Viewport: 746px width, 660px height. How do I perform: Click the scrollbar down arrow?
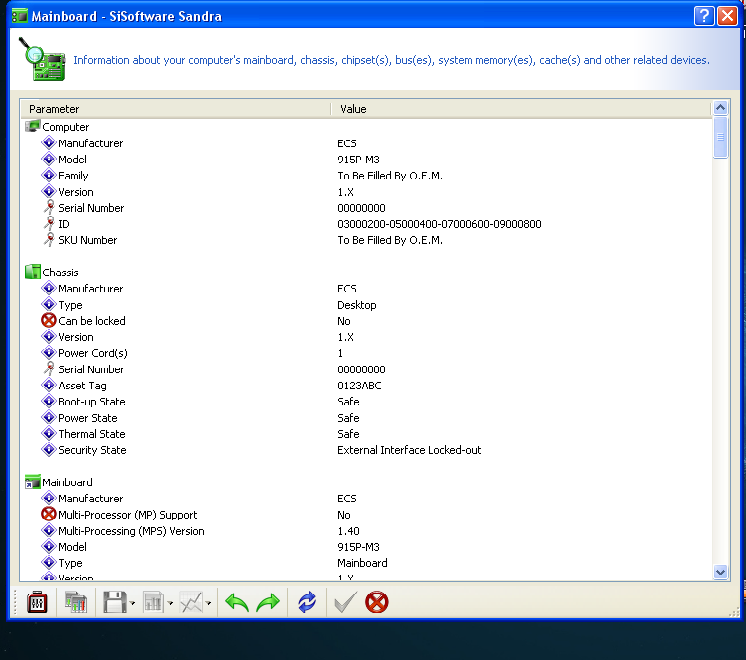(x=720, y=572)
